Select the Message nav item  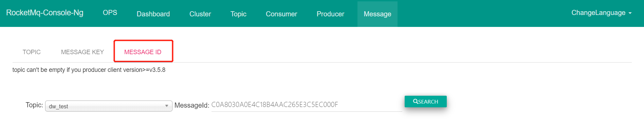click(x=378, y=14)
